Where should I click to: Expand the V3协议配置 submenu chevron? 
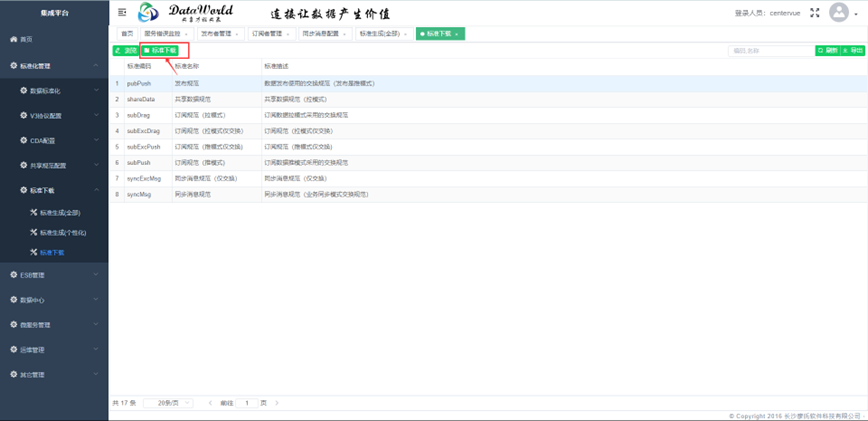pos(96,116)
